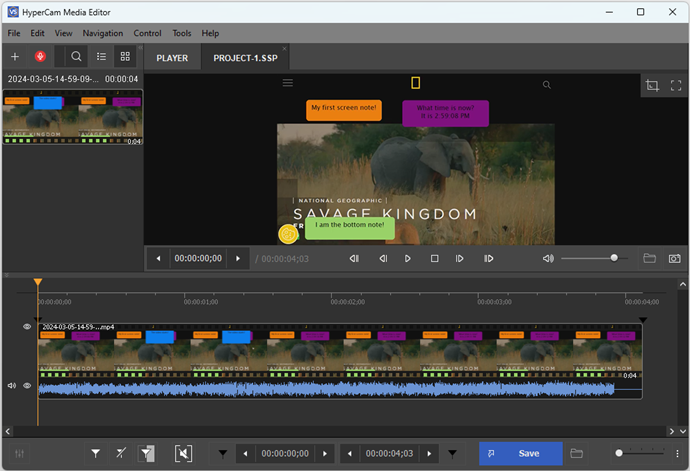Click the trim selection bracket icon

tap(183, 453)
